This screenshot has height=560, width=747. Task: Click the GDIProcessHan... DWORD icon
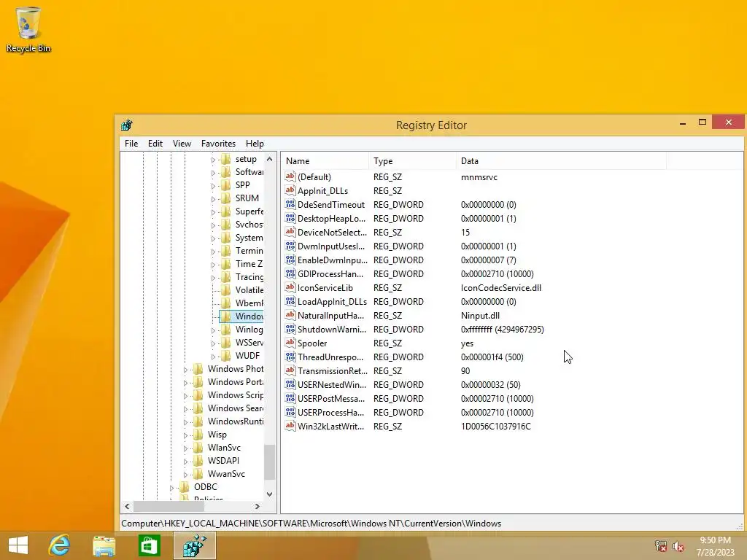tap(290, 274)
